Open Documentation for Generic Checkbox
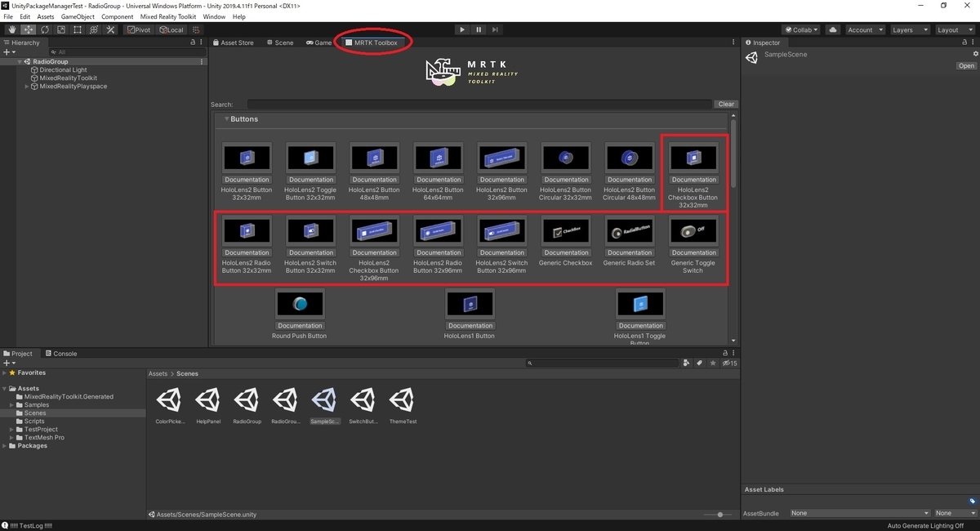The height and width of the screenshot is (531, 980). click(566, 252)
